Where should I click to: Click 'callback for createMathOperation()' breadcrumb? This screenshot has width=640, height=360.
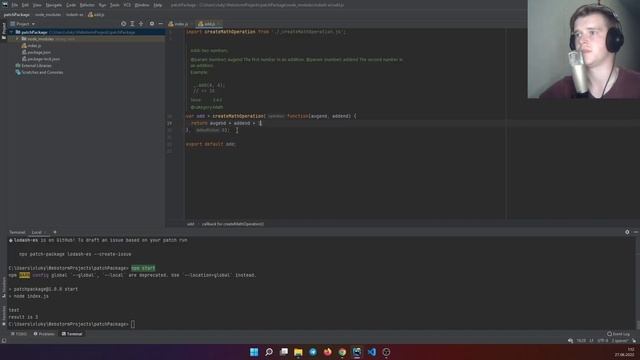coord(233,224)
